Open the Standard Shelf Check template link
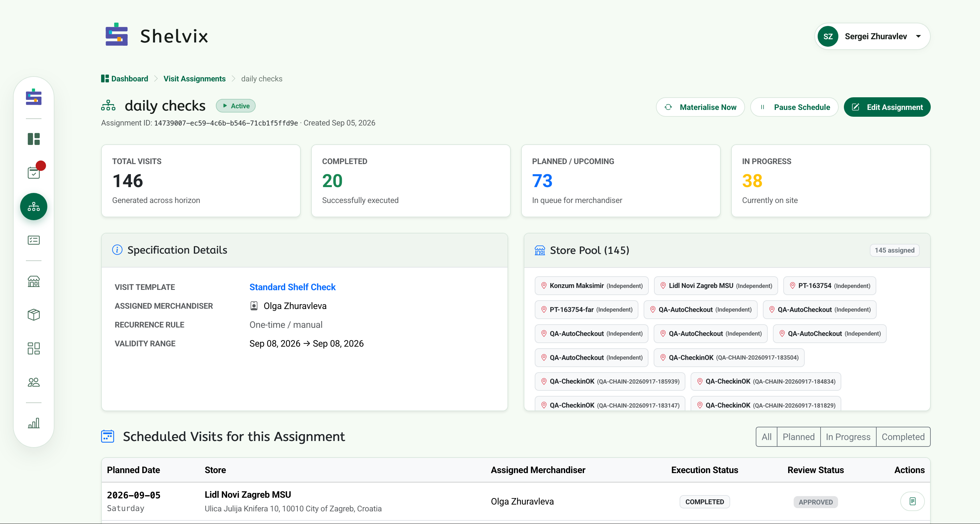The image size is (980, 524). pos(292,287)
